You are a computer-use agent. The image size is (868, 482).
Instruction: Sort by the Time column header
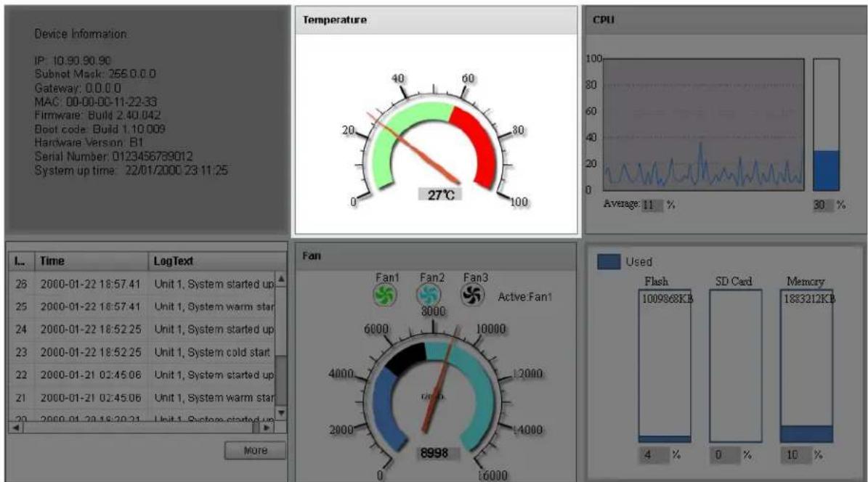coord(92,261)
